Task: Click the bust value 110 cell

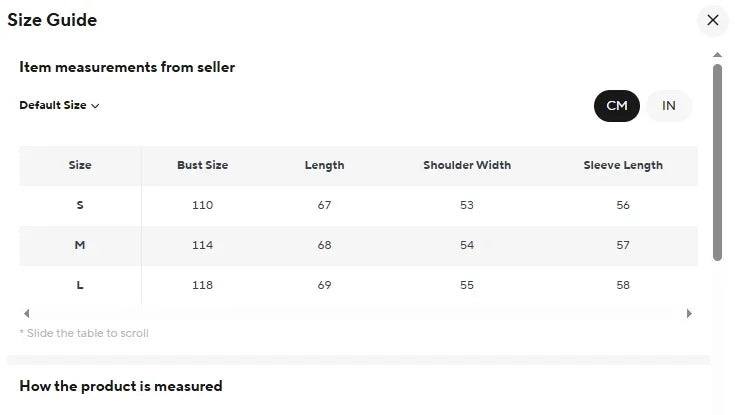Action: pos(202,205)
